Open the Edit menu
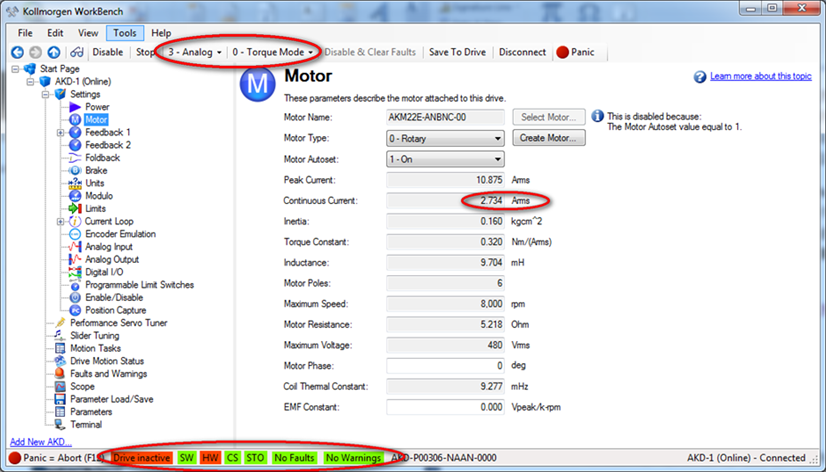Viewport: 826px width, 472px height. (x=55, y=33)
